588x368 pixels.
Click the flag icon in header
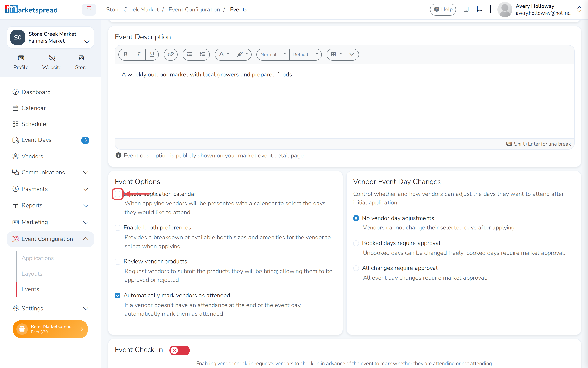click(x=479, y=9)
